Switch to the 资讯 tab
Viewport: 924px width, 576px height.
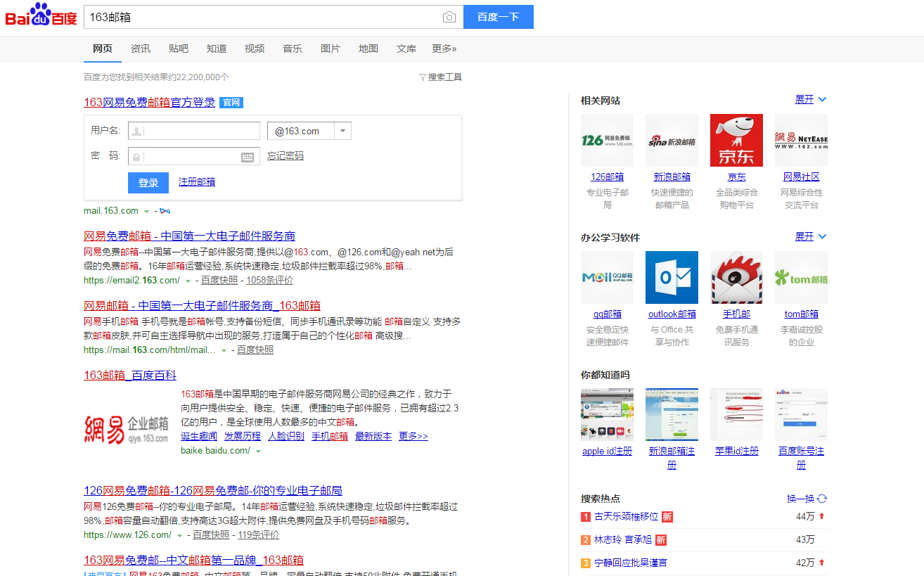coord(141,49)
